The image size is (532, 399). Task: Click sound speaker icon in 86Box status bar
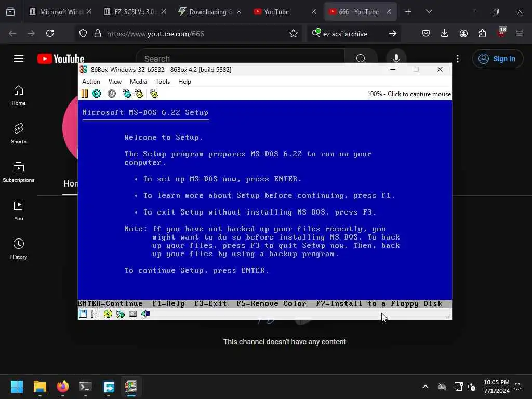[145, 314]
